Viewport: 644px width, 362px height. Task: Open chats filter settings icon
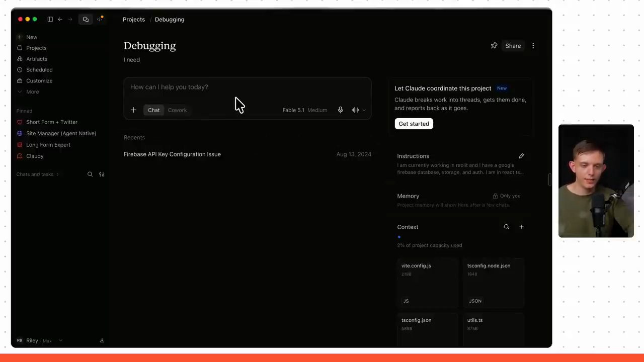[102, 174]
